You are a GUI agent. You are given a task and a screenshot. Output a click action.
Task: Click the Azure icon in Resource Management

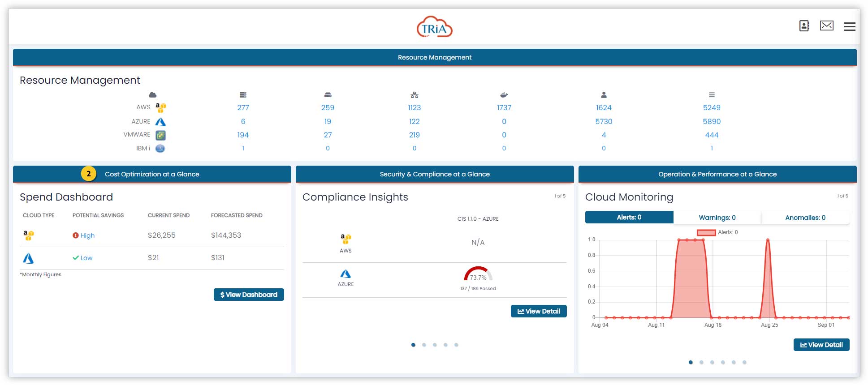[160, 122]
